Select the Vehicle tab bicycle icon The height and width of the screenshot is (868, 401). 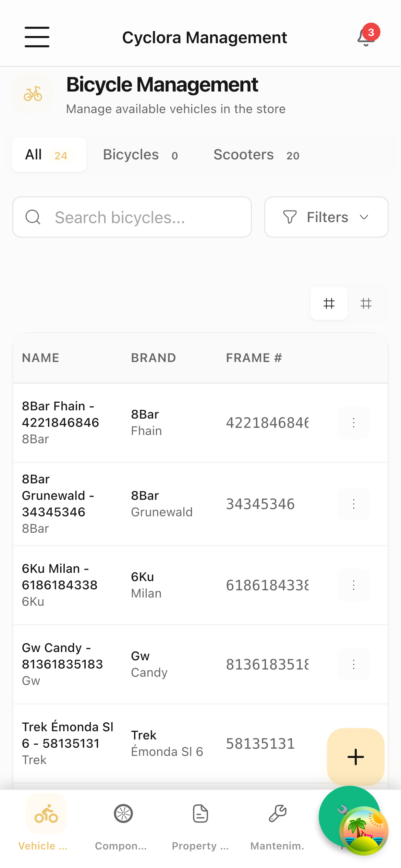tap(46, 813)
